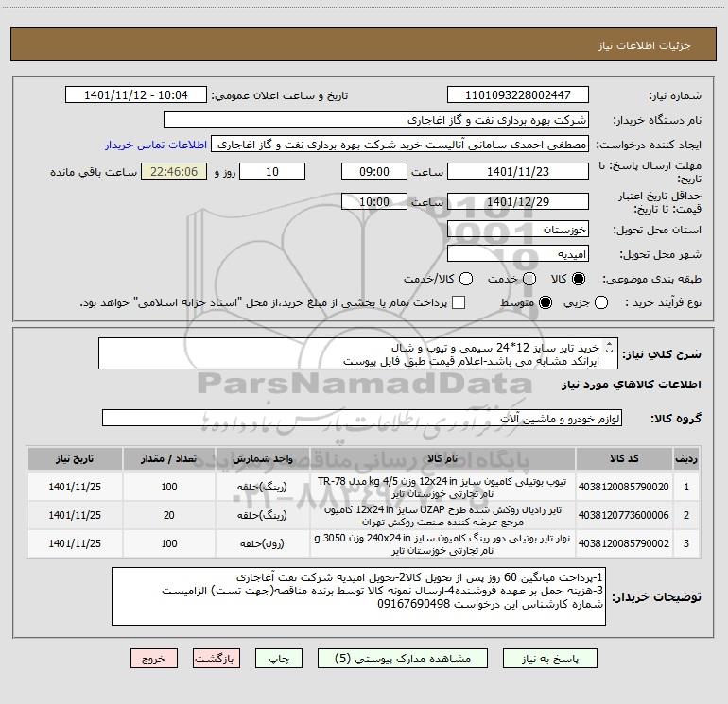Click quantity 20 in row 2

coord(169,515)
